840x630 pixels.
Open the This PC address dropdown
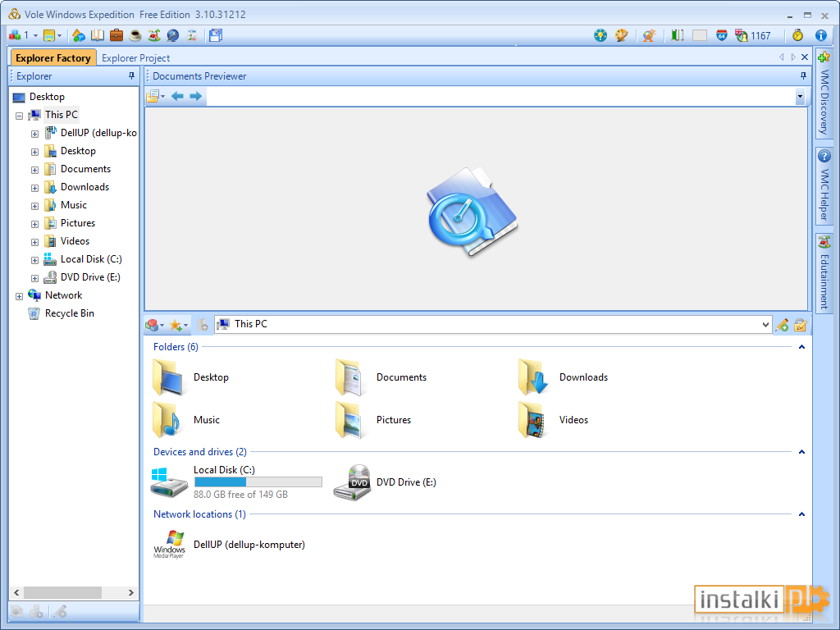tap(765, 325)
